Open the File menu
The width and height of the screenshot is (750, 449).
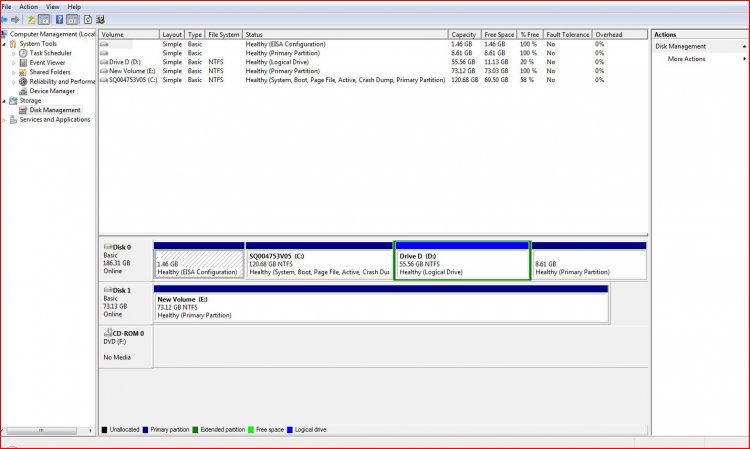[x=6, y=7]
